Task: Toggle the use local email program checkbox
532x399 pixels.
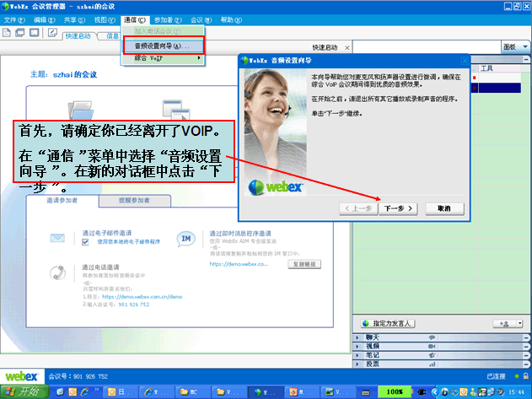Action: point(85,242)
